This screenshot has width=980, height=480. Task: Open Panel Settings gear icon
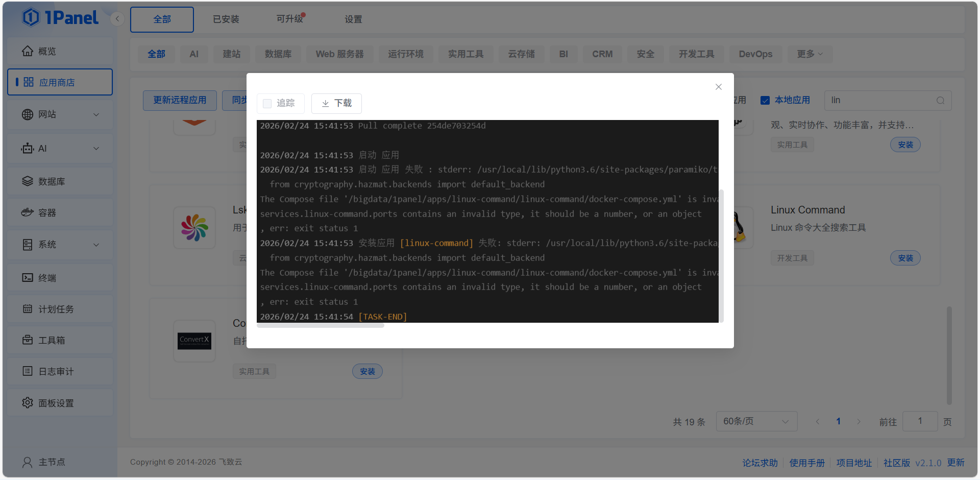28,403
